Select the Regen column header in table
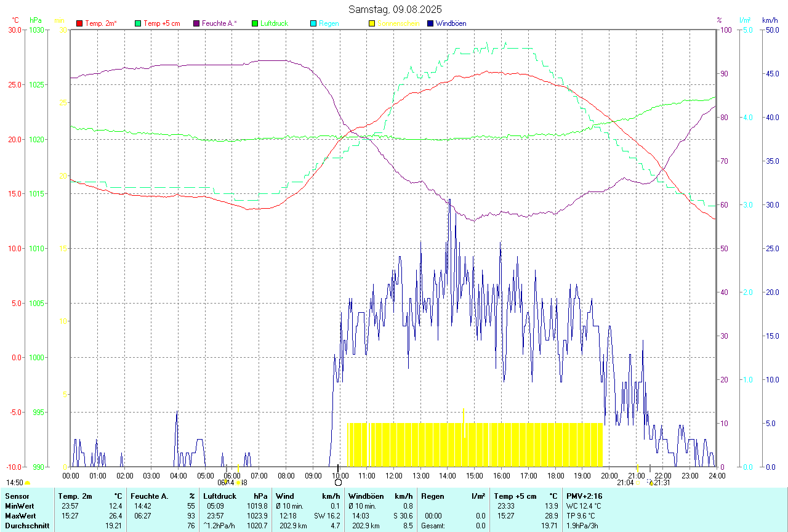 tap(432, 496)
